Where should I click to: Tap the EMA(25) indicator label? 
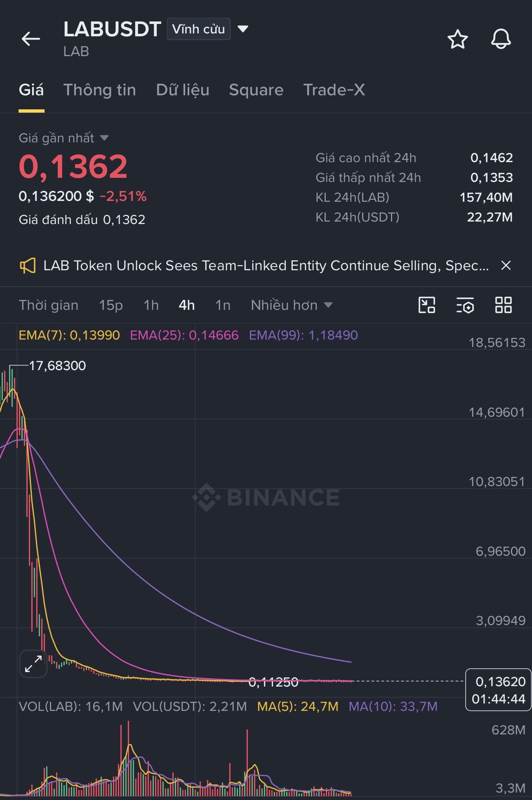click(x=184, y=335)
